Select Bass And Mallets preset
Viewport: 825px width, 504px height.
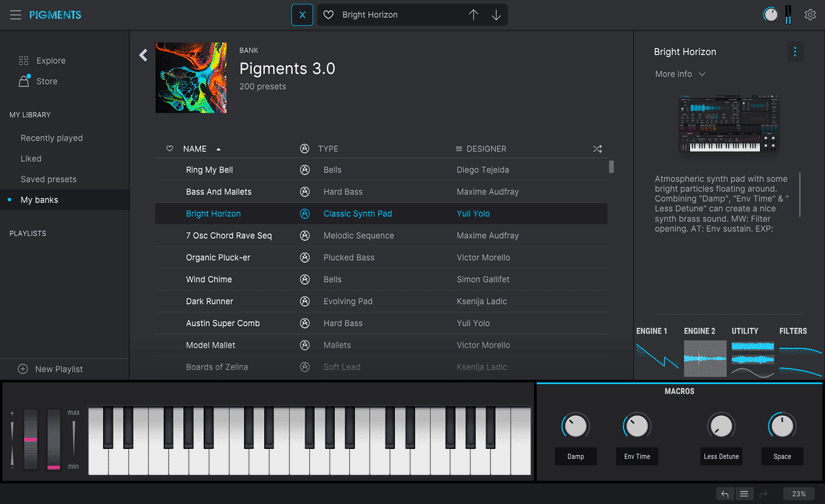381,192
